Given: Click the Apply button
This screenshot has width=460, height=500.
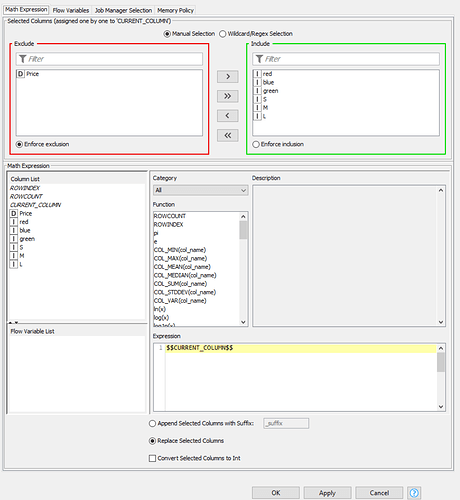Looking at the screenshot, I should point(327,493).
